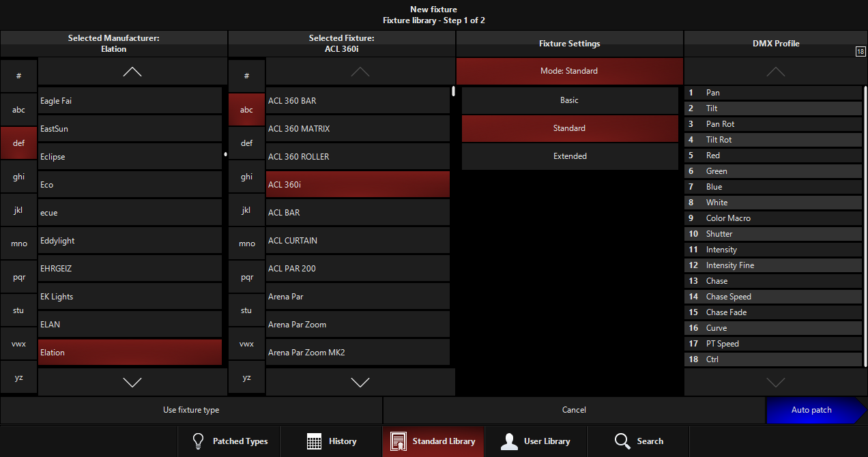Select the Elation manufacturer
This screenshot has height=457, width=868.
click(130, 352)
